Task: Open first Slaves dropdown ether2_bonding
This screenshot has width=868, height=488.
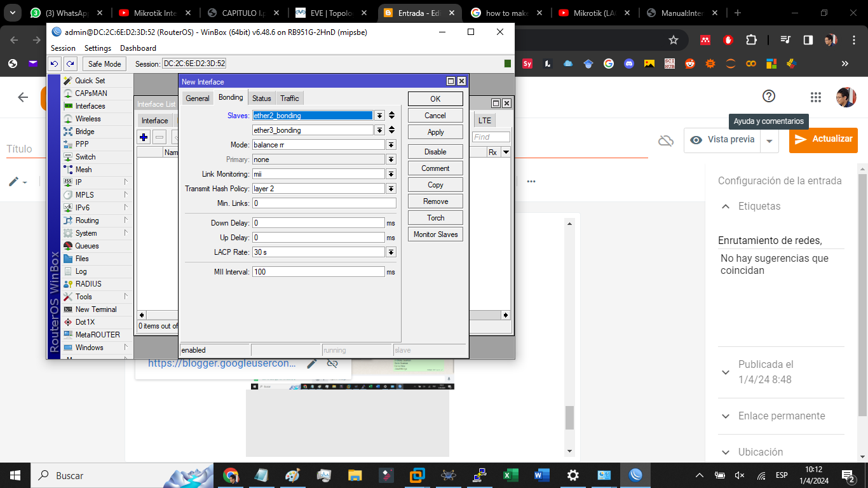Action: click(x=379, y=116)
